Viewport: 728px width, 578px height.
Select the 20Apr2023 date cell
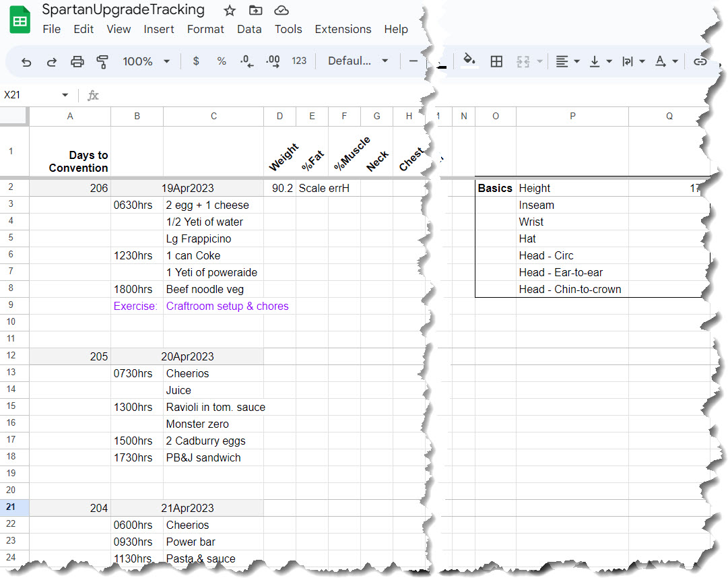[187, 356]
